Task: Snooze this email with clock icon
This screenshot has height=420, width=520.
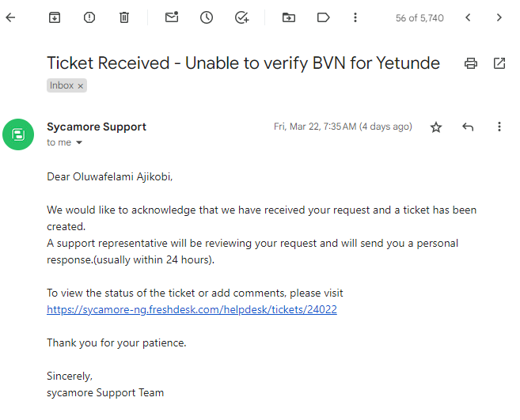Action: coord(207,17)
